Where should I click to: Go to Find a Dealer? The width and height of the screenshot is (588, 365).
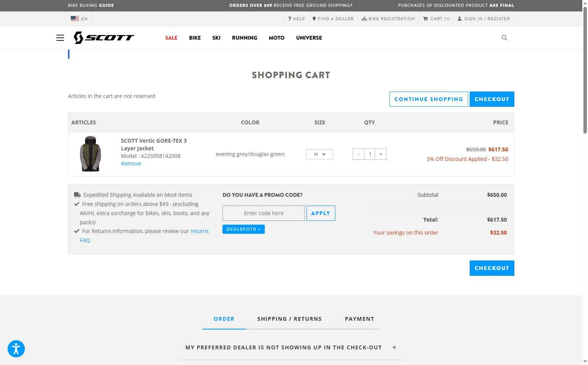[333, 19]
